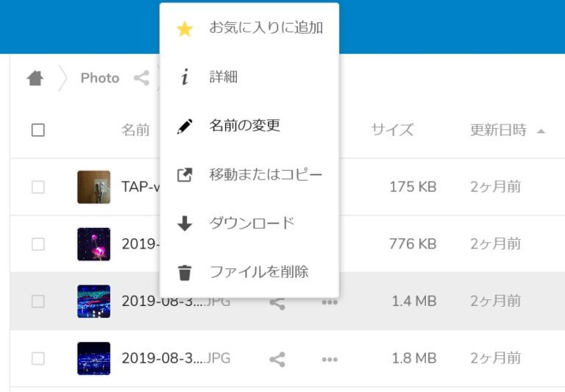Open the pink flower photo thumbnail

click(x=93, y=244)
